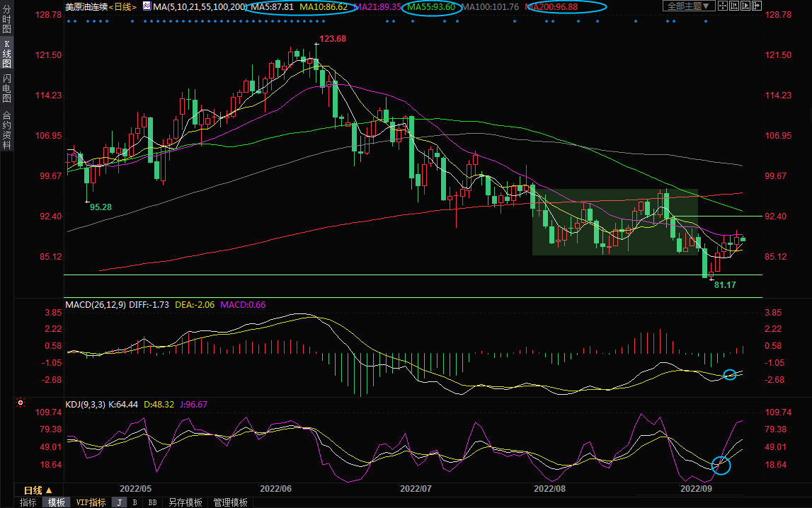The height and width of the screenshot is (508, 812).
Task: Click the MA55:93.60 green legend label
Action: (x=430, y=6)
